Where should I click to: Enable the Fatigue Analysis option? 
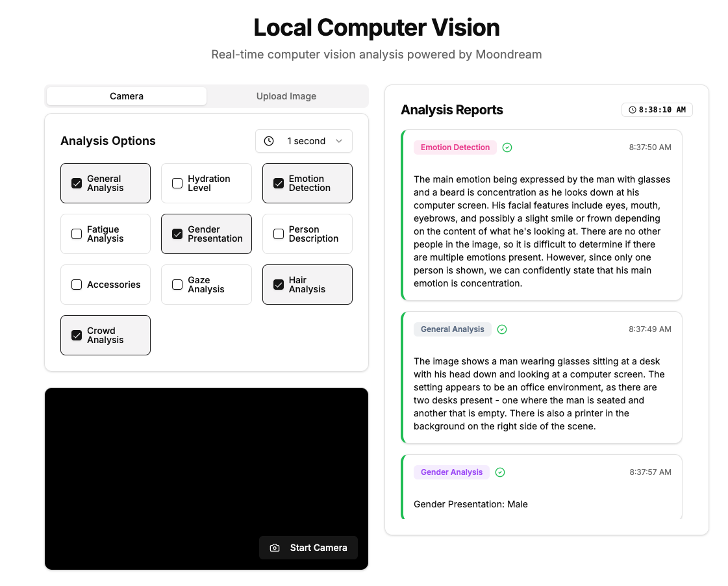click(77, 234)
